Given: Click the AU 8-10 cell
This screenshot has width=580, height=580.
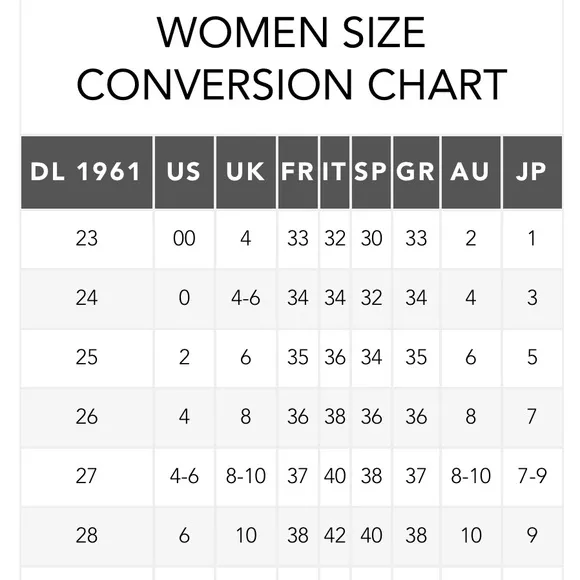Looking at the screenshot, I should (471, 477).
